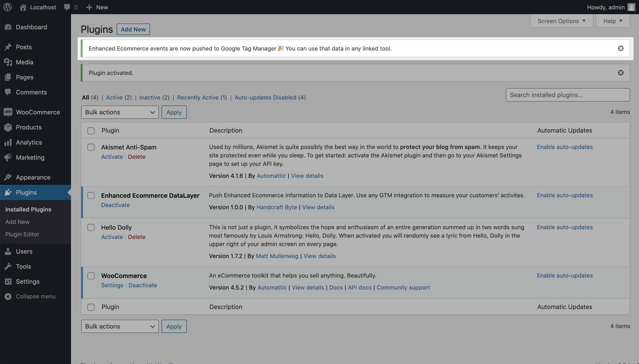Deactivate the WooCommerce plugin
The image size is (639, 364).
coord(143,285)
